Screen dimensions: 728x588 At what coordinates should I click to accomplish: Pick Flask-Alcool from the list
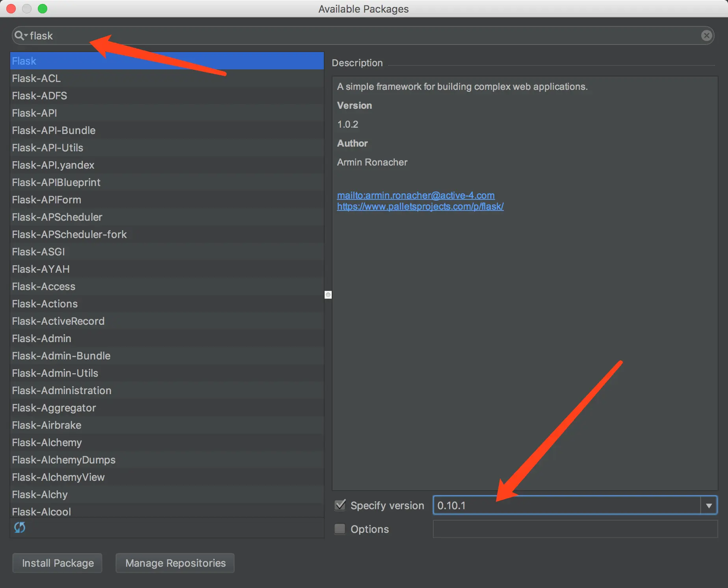click(x=167, y=511)
